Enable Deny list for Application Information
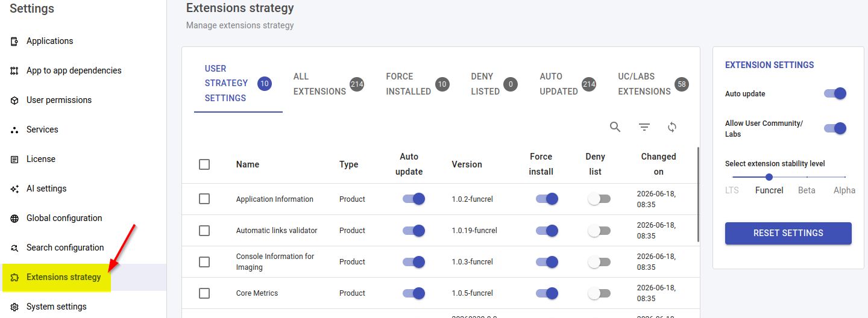The height and width of the screenshot is (318, 868). coord(599,199)
